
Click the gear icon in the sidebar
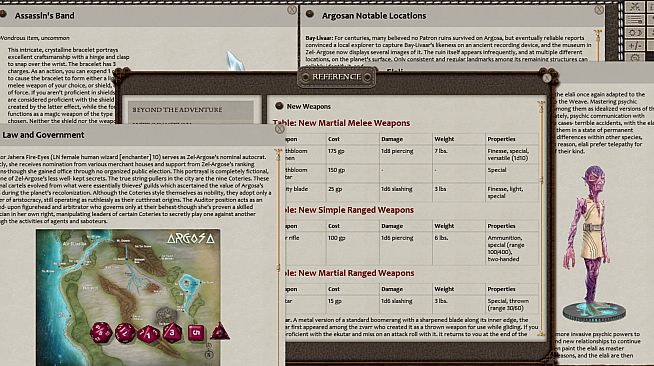point(635,58)
